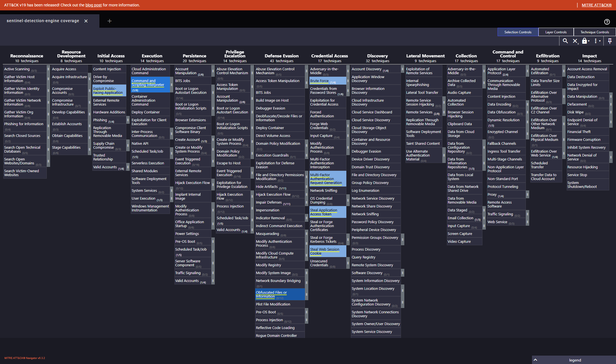
Task: Switch to Layer Controls tab
Action: 556,32
